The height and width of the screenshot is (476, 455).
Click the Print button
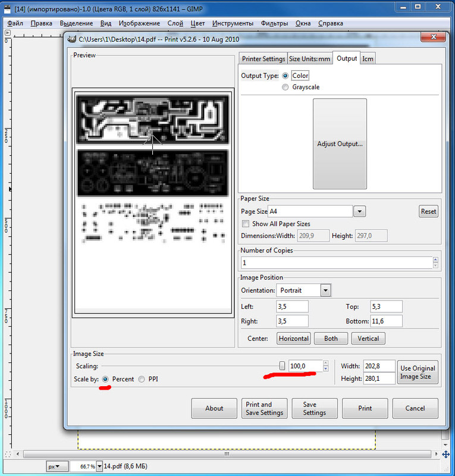(x=365, y=408)
